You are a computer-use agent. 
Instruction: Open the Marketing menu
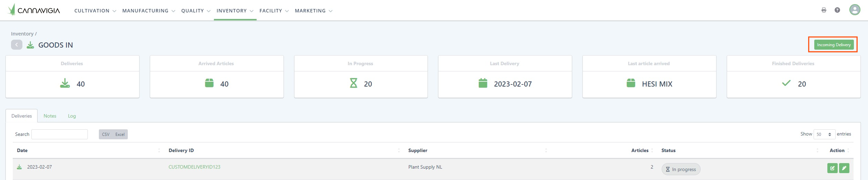tap(313, 11)
